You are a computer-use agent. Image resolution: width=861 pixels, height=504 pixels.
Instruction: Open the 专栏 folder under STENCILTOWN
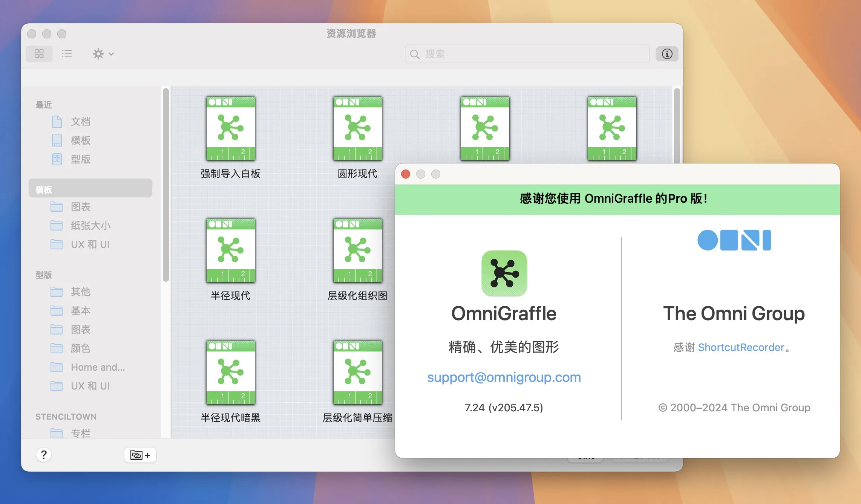(x=81, y=433)
